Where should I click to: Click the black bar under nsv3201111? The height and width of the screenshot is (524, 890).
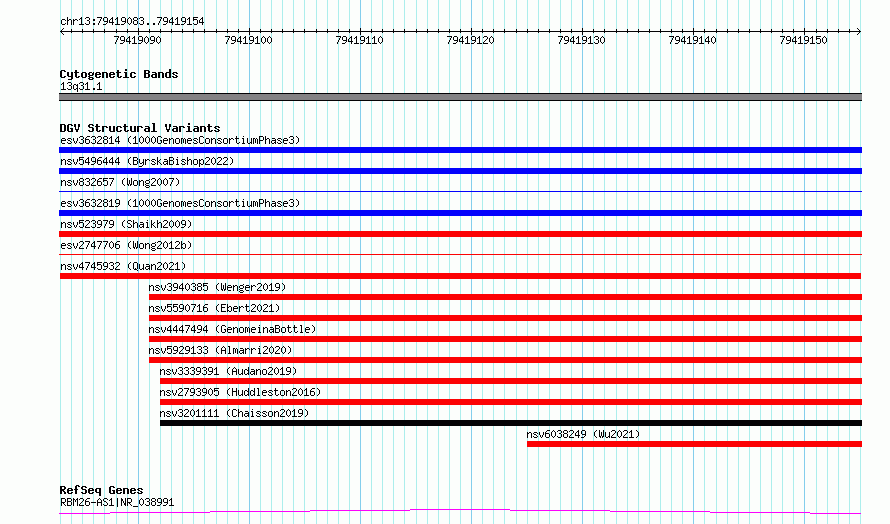511,424
